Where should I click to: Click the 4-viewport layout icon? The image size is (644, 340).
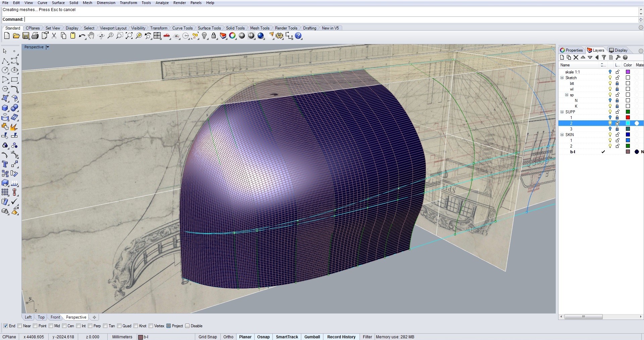click(x=157, y=36)
